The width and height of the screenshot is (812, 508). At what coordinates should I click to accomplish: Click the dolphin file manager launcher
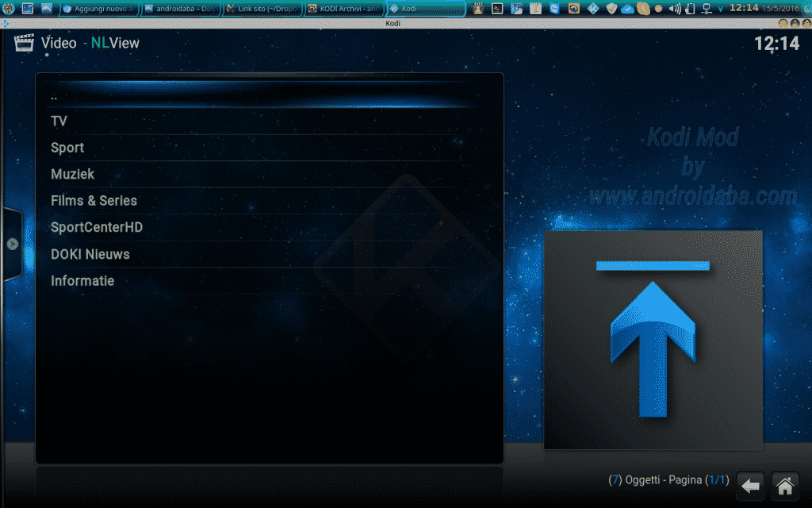47,8
